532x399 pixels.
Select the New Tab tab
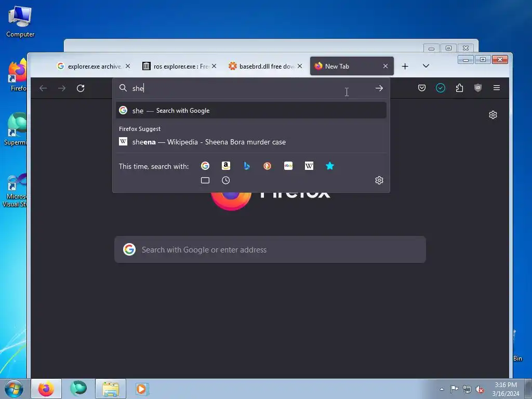[352, 66]
